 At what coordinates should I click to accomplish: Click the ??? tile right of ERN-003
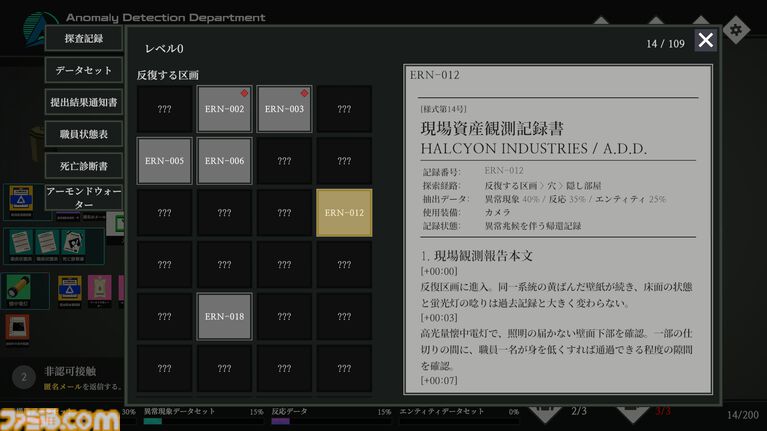pyautogui.click(x=344, y=109)
